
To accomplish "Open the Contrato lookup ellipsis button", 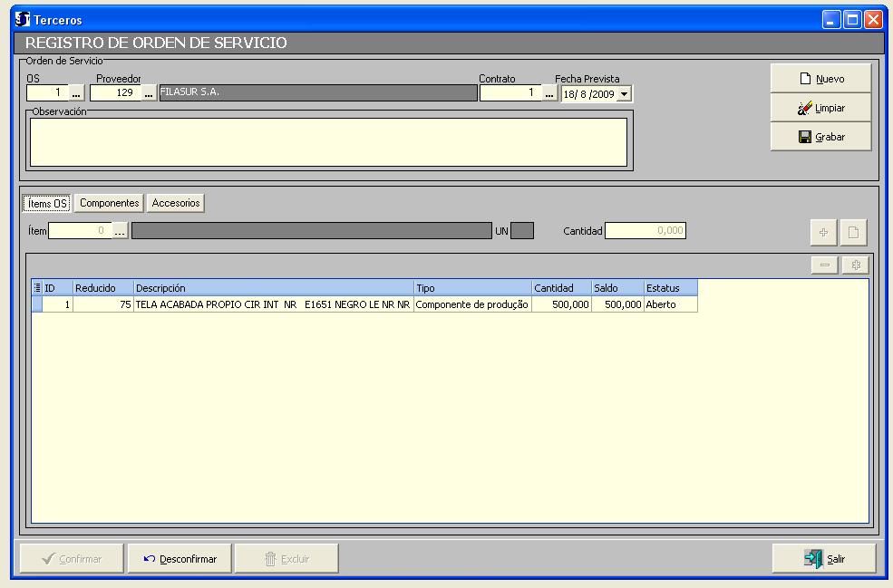I will click(x=549, y=93).
